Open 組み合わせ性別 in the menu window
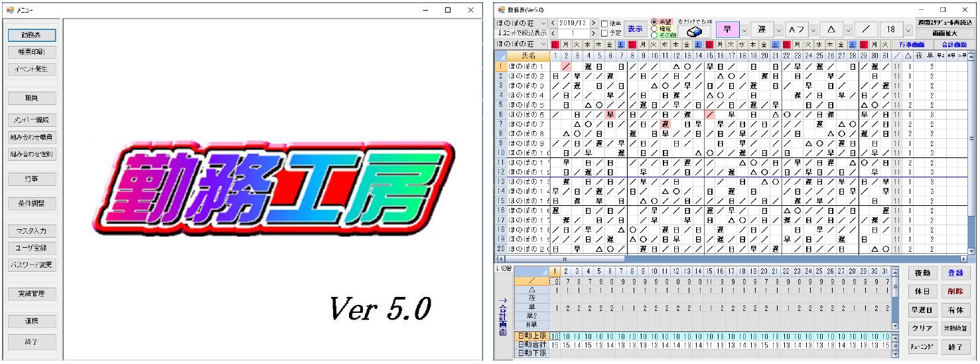Image resolution: width=980 pixels, height=364 pixels. tap(32, 153)
